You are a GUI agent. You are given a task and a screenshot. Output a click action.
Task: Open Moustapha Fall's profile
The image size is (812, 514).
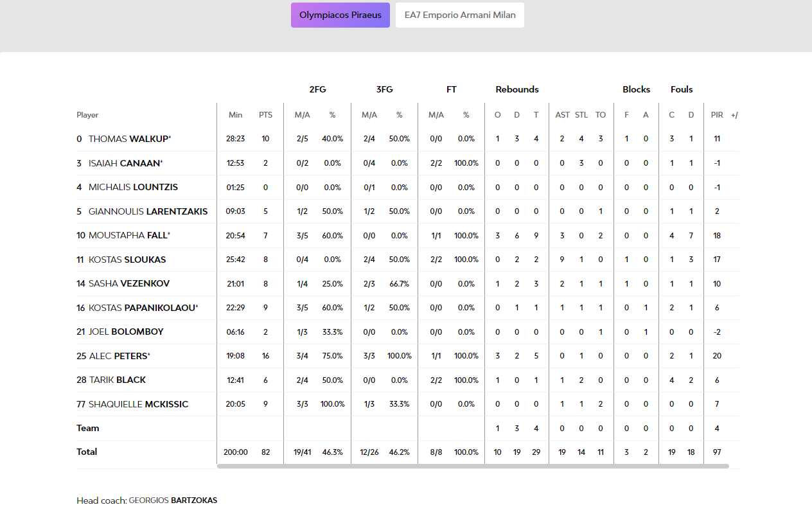point(128,235)
